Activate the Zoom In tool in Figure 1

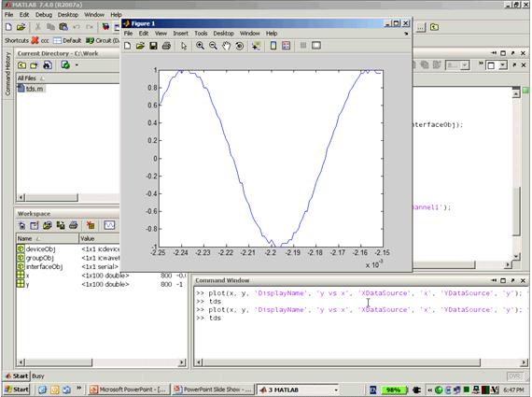pyautogui.click(x=200, y=46)
